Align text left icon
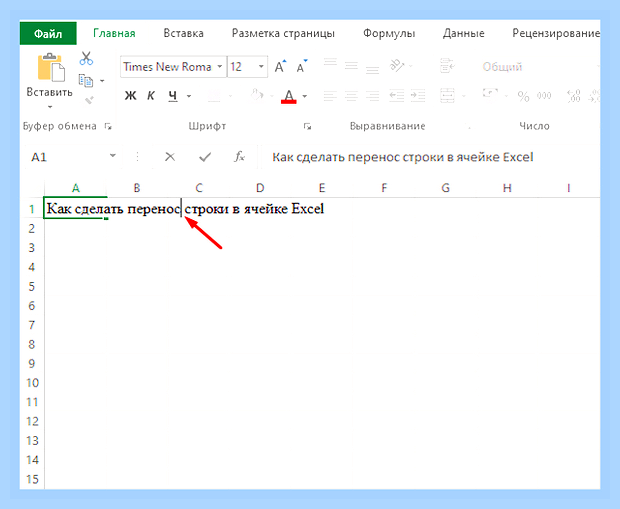 (x=330, y=96)
